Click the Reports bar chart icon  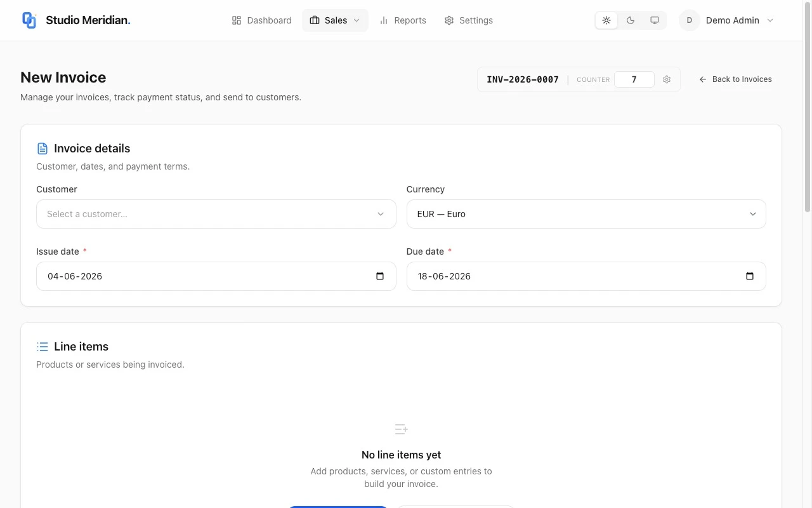point(384,20)
